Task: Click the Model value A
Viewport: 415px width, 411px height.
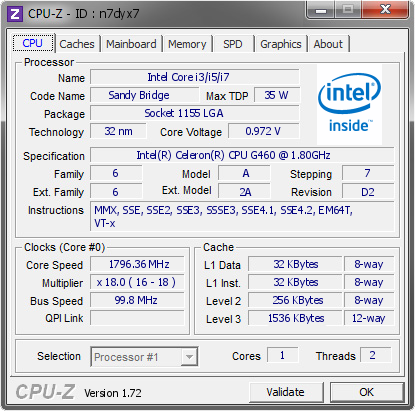Action: tap(244, 173)
